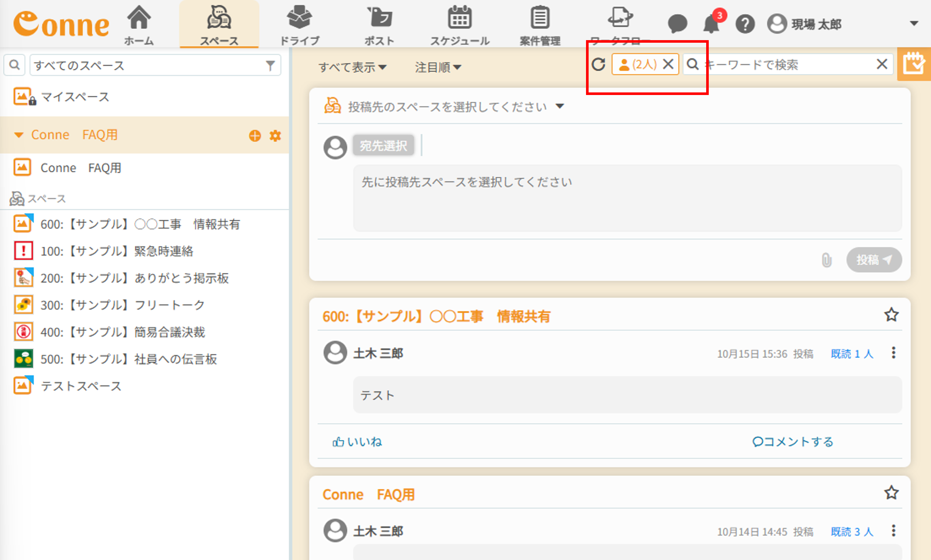Click the help question mark icon

(x=745, y=25)
